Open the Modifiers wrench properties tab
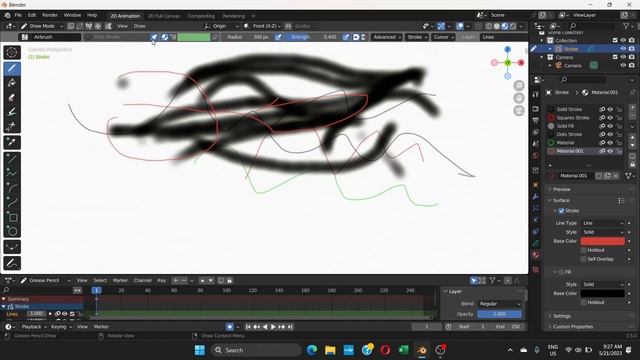 (x=536, y=197)
